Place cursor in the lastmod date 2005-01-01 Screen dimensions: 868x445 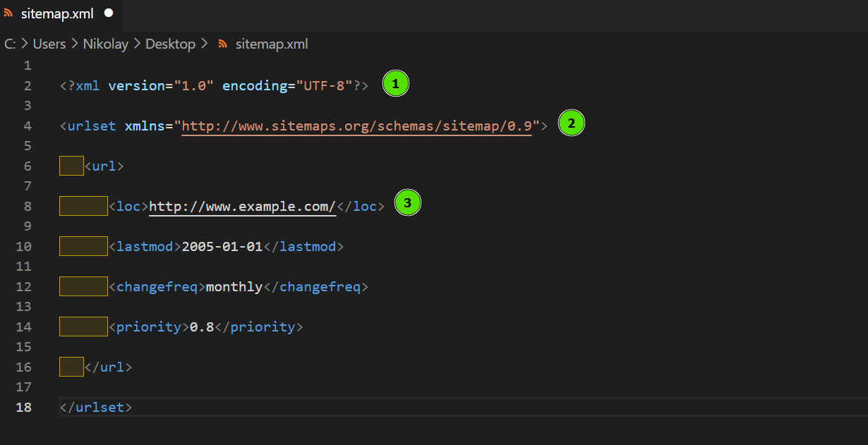point(222,247)
